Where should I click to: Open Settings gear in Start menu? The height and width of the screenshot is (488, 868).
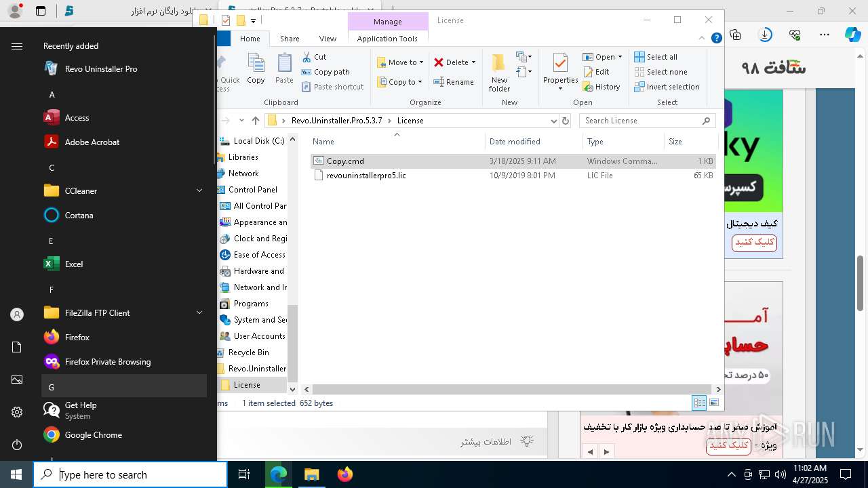tap(17, 412)
